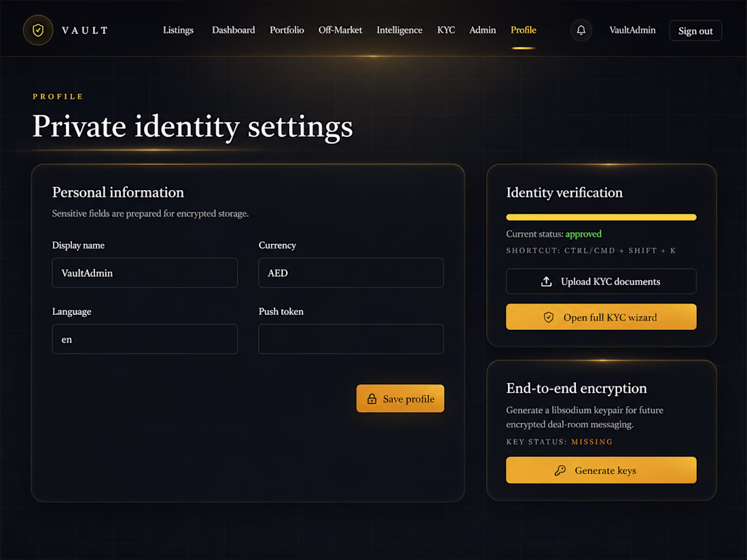747x560 pixels.
Task: Click the 'Language' label
Action: pos(71,312)
